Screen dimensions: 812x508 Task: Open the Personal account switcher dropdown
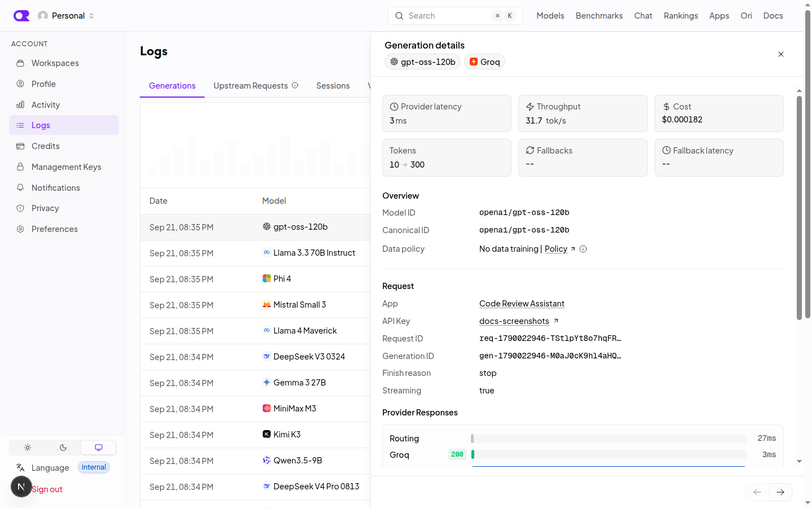tap(66, 16)
